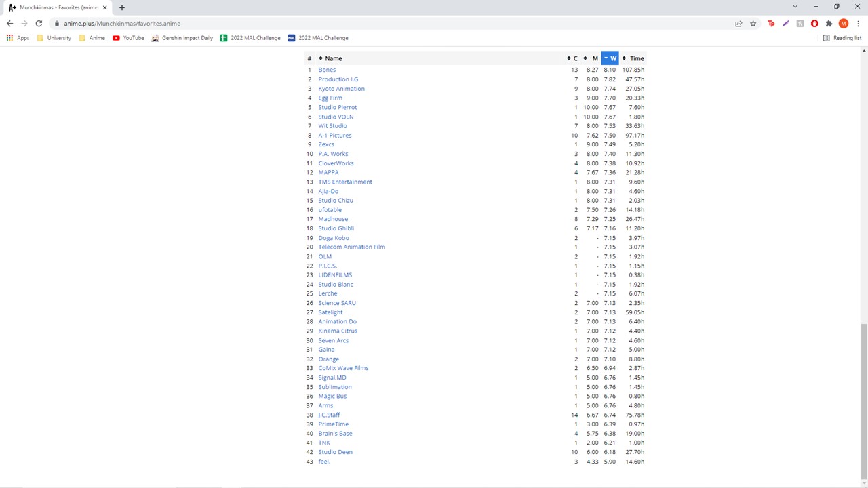Toggle sort on the W column
The image size is (868, 488).
(610, 58)
